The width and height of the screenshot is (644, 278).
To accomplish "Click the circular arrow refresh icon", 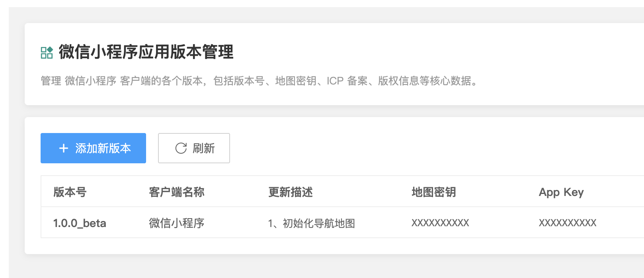I will (x=181, y=149).
